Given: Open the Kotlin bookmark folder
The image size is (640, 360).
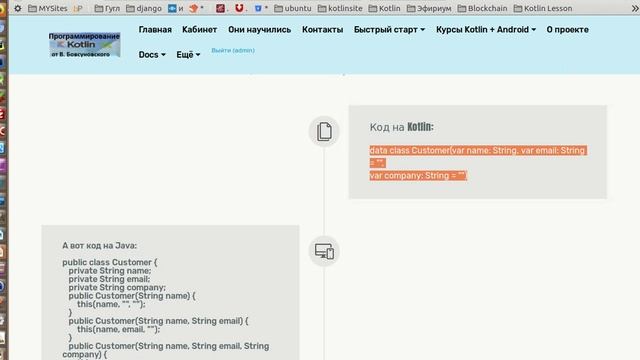Looking at the screenshot, I should [384, 8].
